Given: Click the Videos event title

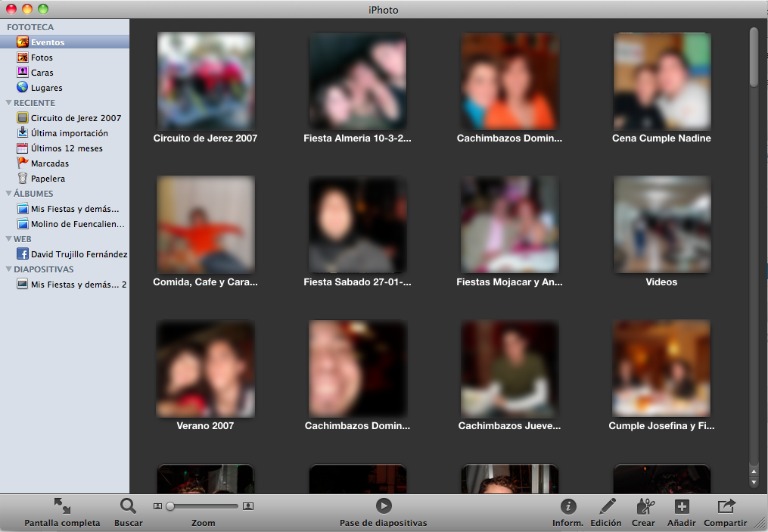Looking at the screenshot, I should point(662,282).
